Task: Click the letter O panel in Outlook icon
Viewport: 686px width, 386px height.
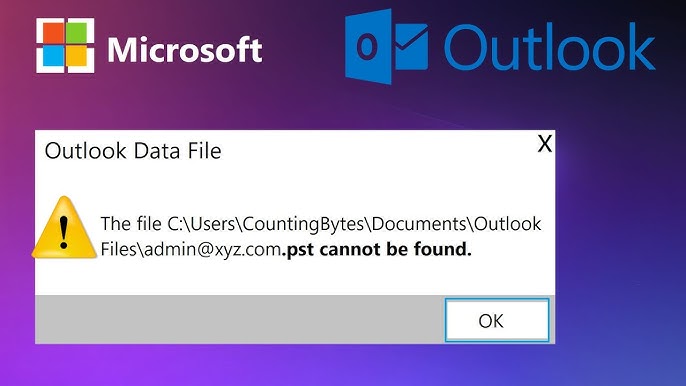Action: (368, 46)
